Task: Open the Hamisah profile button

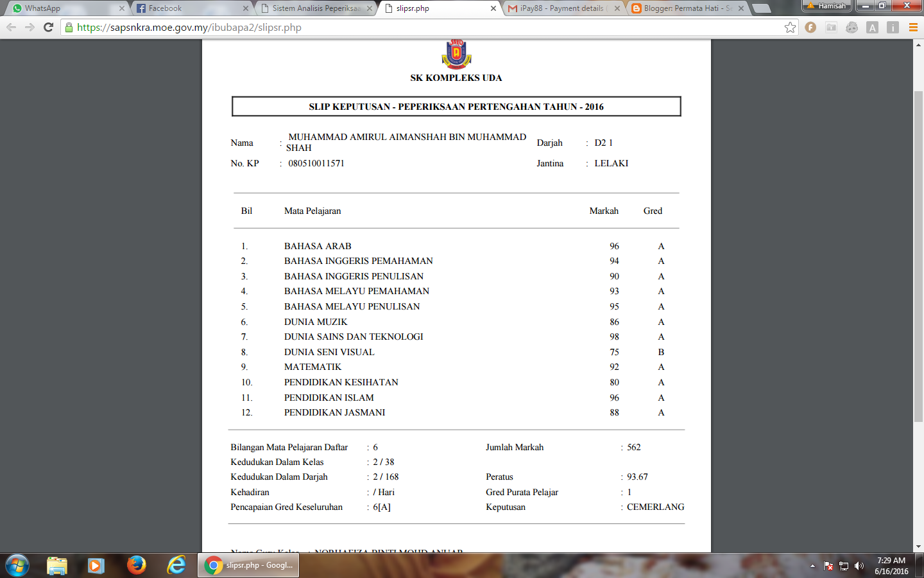Action: 827,6
